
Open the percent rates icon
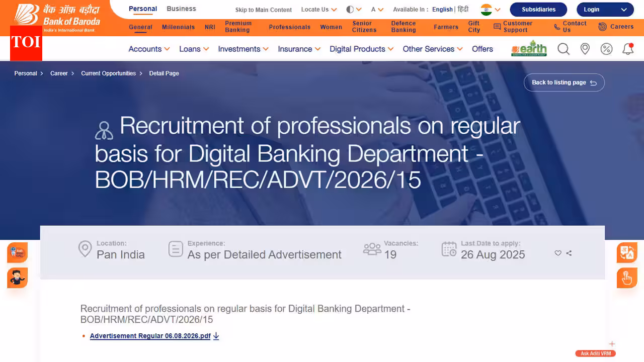pyautogui.click(x=606, y=49)
